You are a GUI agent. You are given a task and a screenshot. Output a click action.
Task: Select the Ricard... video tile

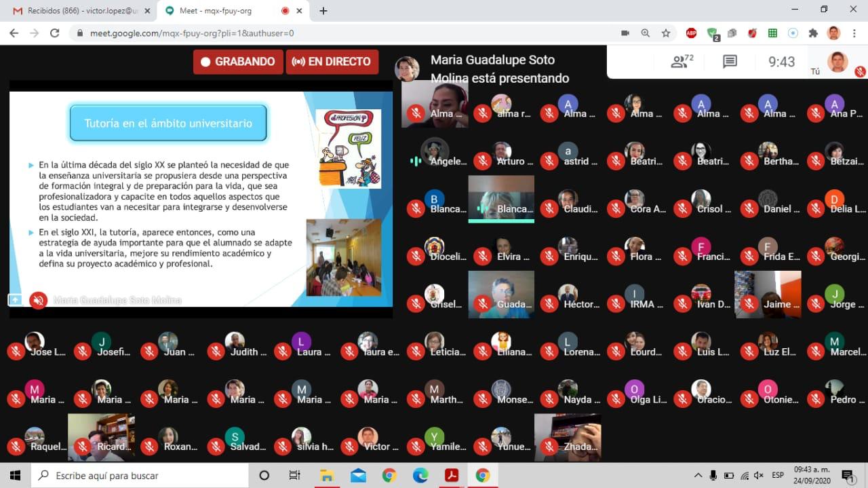click(101, 438)
